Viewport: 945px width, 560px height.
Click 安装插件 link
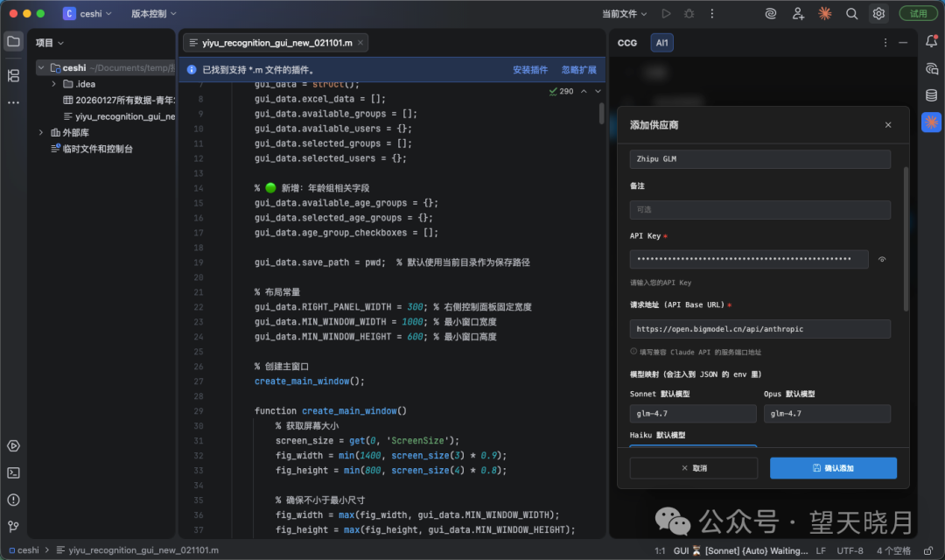[530, 70]
